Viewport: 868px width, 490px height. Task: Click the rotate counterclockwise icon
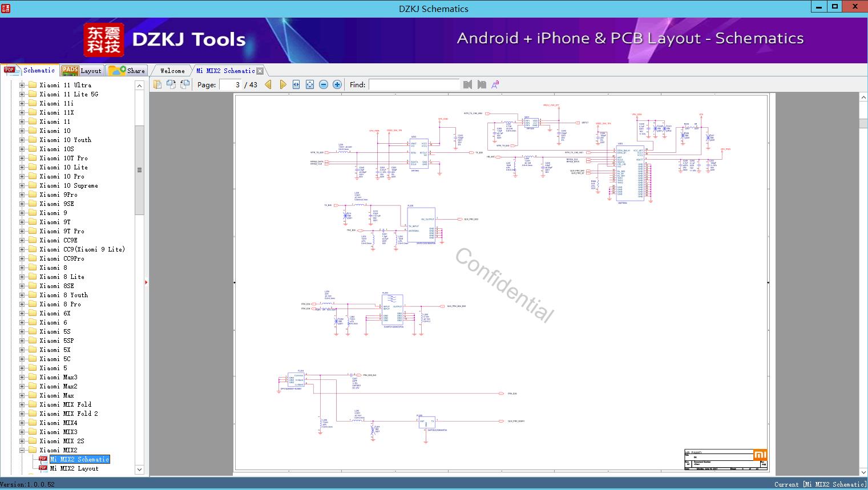click(171, 84)
